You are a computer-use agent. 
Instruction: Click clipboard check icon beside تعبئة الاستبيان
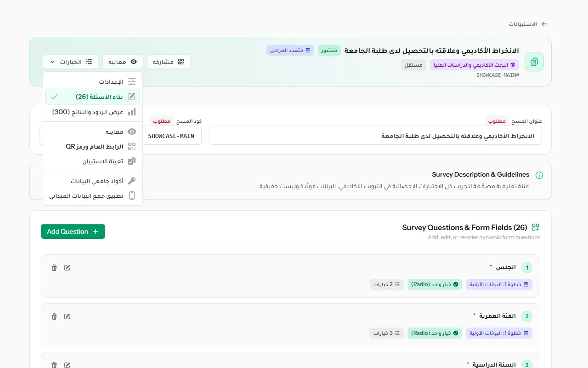click(x=132, y=161)
